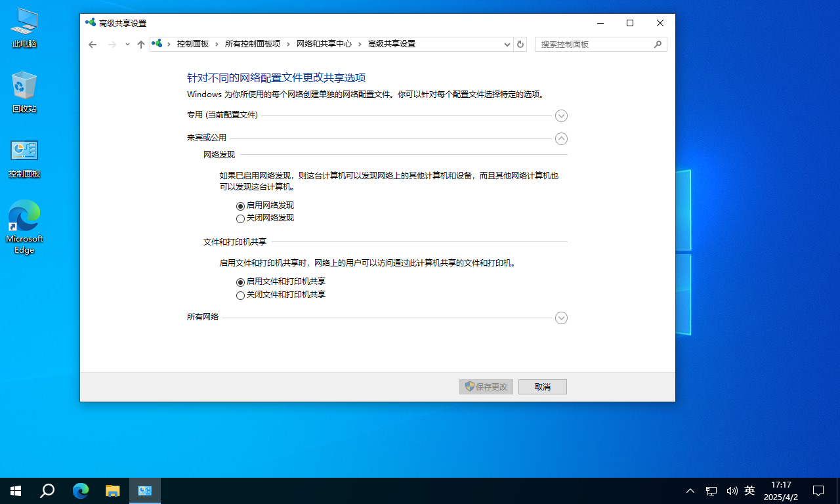The height and width of the screenshot is (504, 840).
Task: Click Control Panel taskbar button
Action: [145, 491]
